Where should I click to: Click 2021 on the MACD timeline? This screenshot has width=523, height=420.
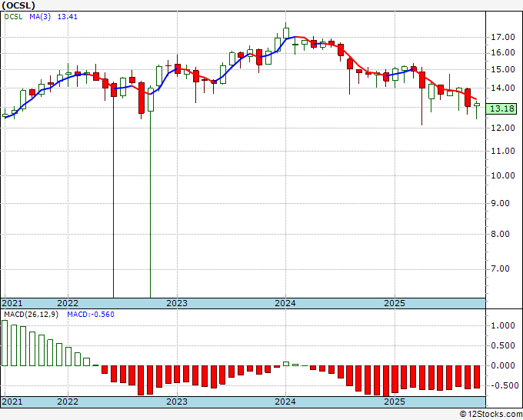coord(12,402)
